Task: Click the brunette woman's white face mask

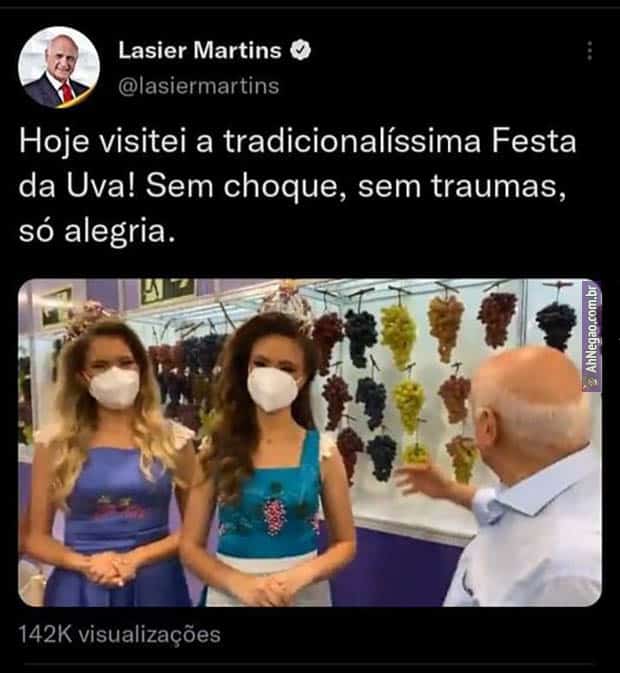Action: (273, 390)
